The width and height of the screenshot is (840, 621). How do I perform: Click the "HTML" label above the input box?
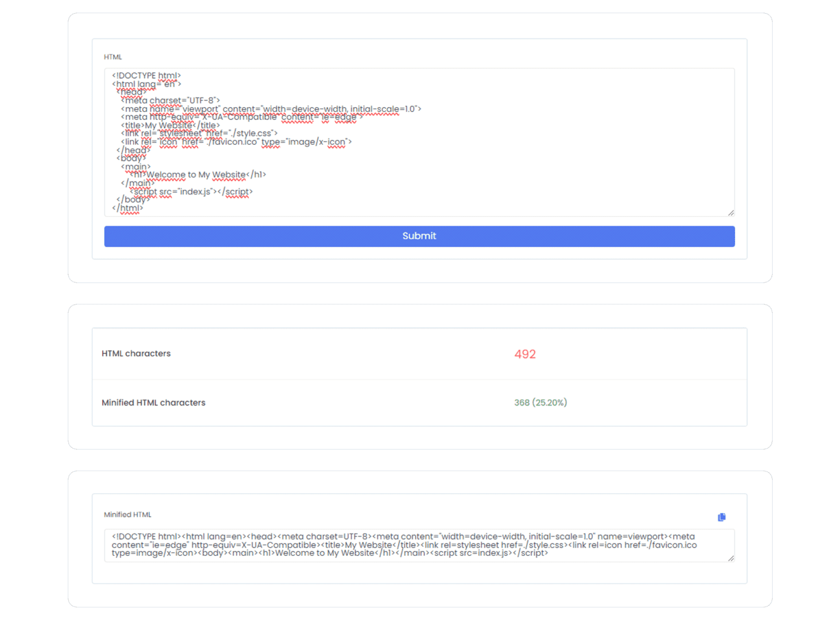click(x=113, y=57)
